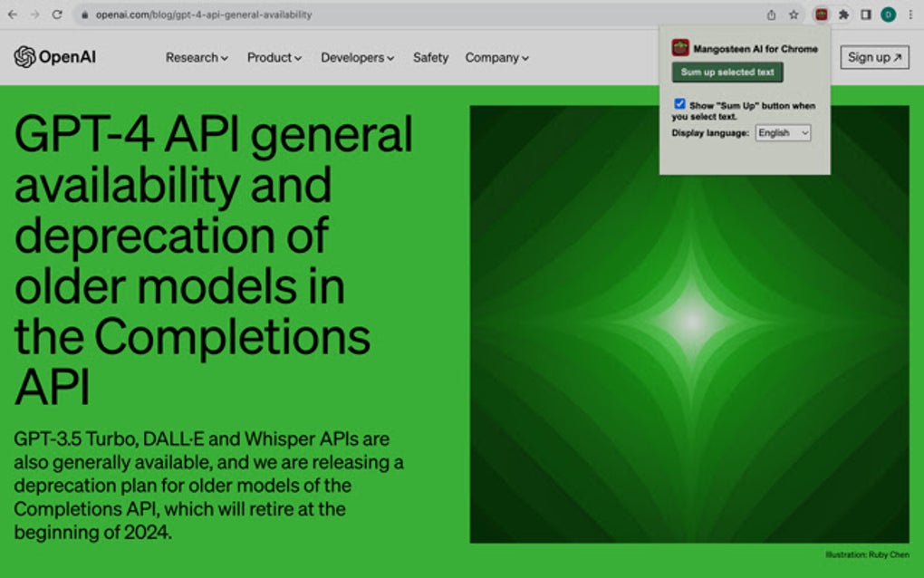Open the Display language dropdown
This screenshot has width=924, height=578.
pos(783,132)
